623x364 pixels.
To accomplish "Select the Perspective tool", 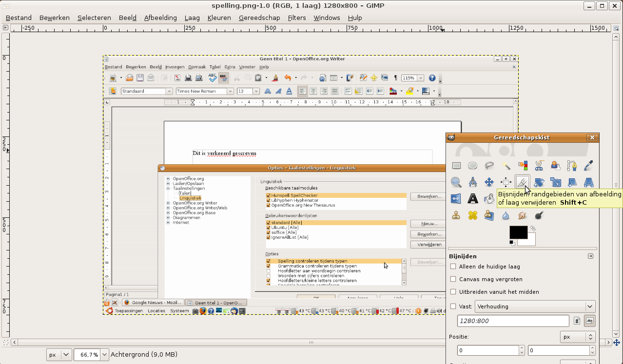I will click(x=589, y=182).
